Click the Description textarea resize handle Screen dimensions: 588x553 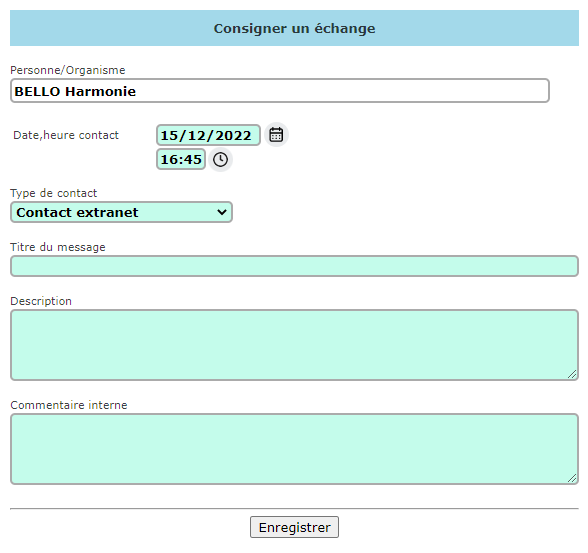(572, 374)
